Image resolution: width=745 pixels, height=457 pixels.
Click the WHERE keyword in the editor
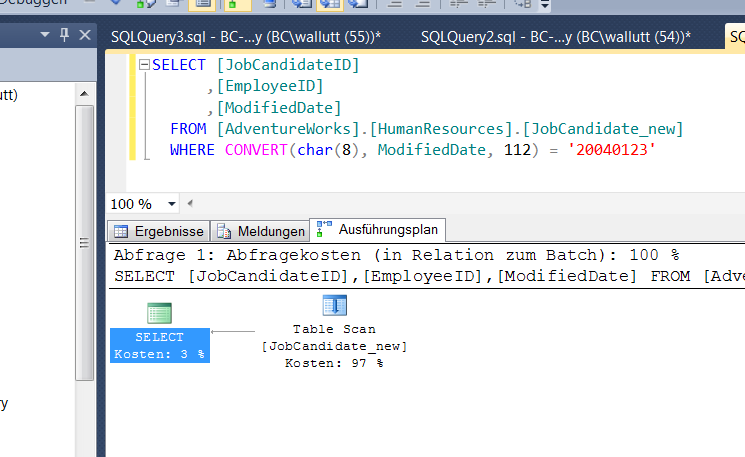pos(192,150)
